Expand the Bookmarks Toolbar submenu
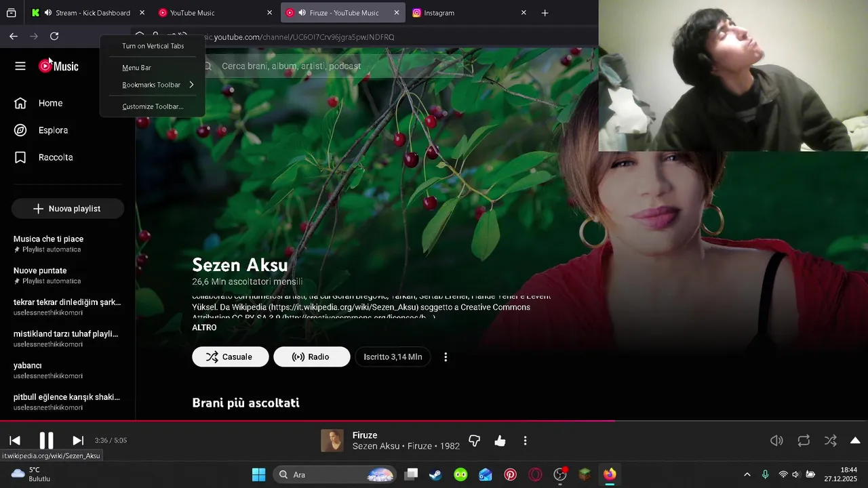This screenshot has width=868, height=488. pos(153,85)
